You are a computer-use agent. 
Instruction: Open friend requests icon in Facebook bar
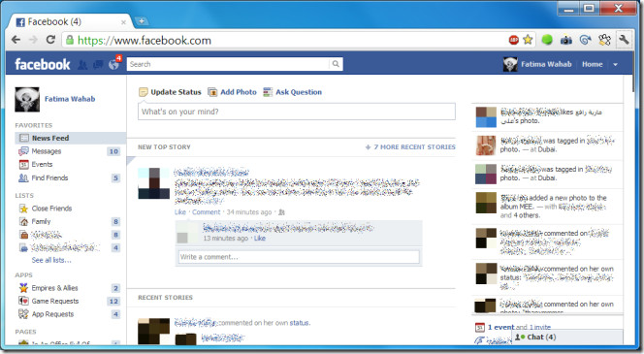(x=82, y=64)
